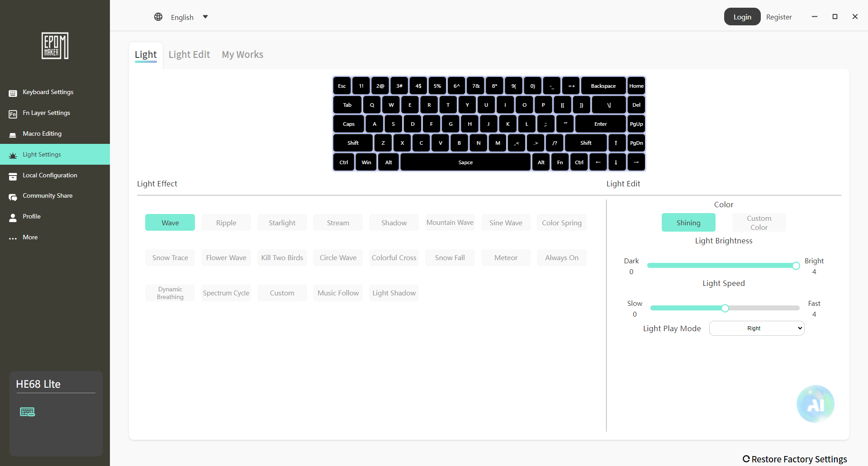The height and width of the screenshot is (466, 868).
Task: Select the Fn key on the keyboard preview
Action: [560, 162]
